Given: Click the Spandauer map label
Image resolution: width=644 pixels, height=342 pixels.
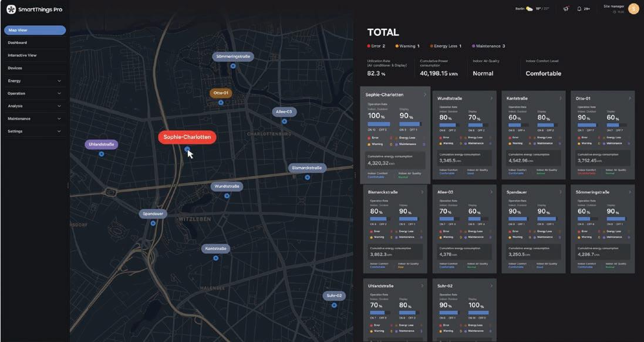Looking at the screenshot, I should click(x=153, y=214).
